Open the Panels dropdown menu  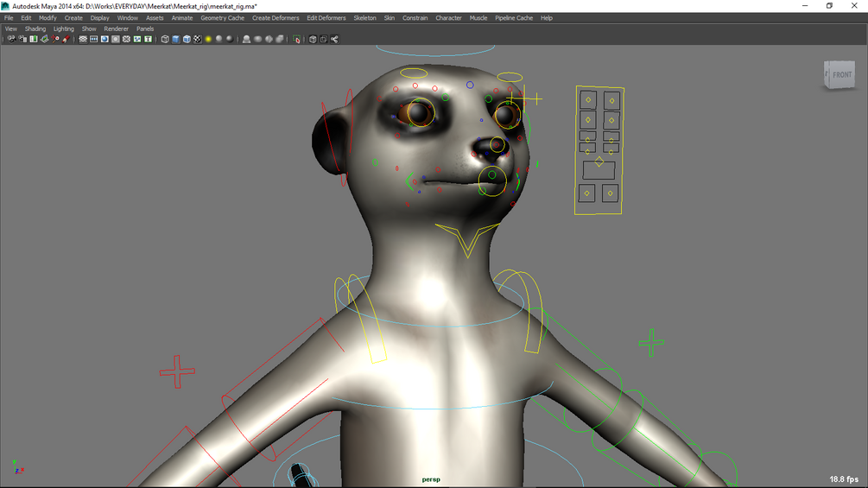click(x=145, y=29)
